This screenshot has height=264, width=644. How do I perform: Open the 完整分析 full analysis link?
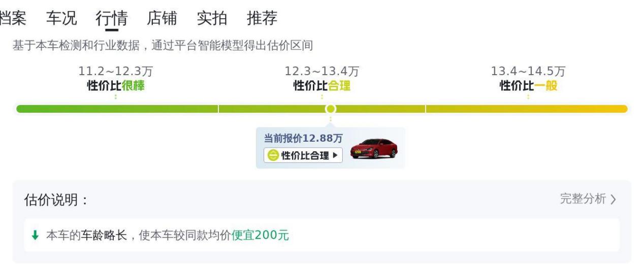click(583, 199)
